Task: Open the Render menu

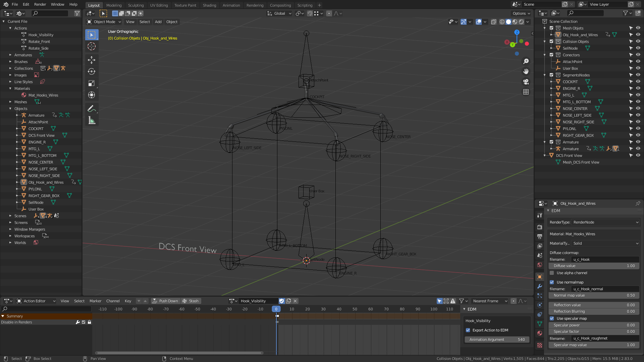Action: pos(40,4)
